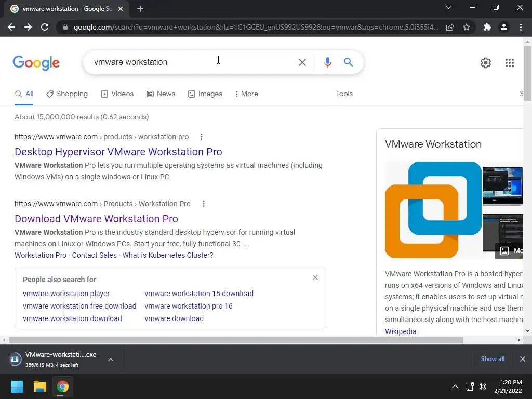Image resolution: width=532 pixels, height=399 pixels.
Task: Open a new browser tab
Action: (x=140, y=9)
